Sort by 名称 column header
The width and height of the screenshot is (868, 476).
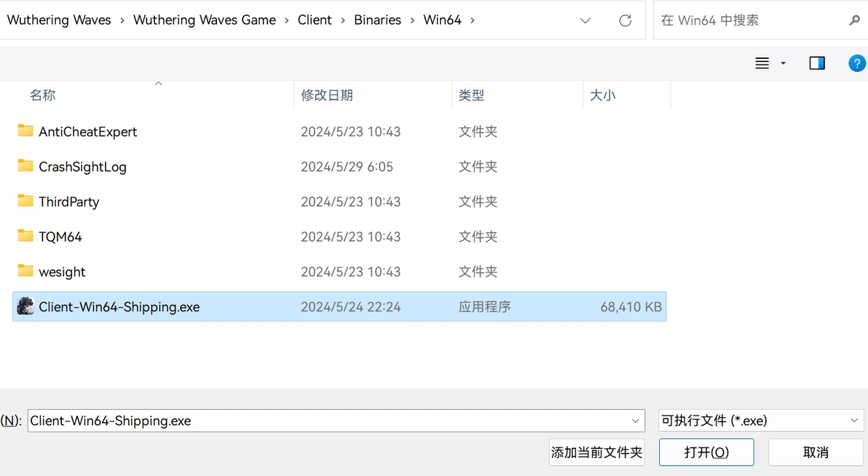click(43, 95)
